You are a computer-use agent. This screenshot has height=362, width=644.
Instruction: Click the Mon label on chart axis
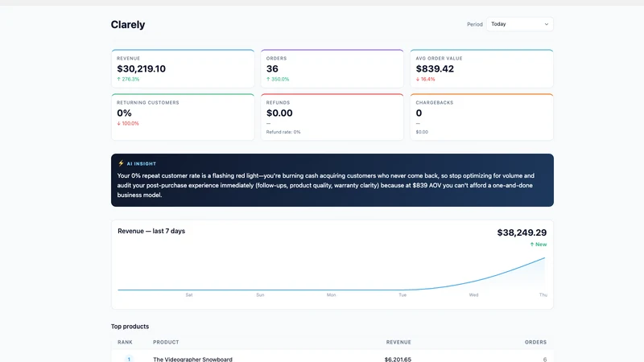click(x=331, y=295)
